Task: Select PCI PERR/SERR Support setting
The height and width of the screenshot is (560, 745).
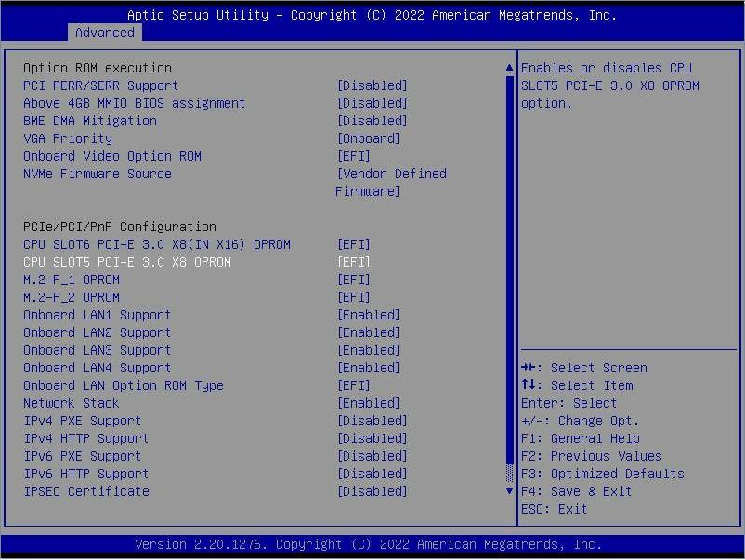Action: point(100,85)
